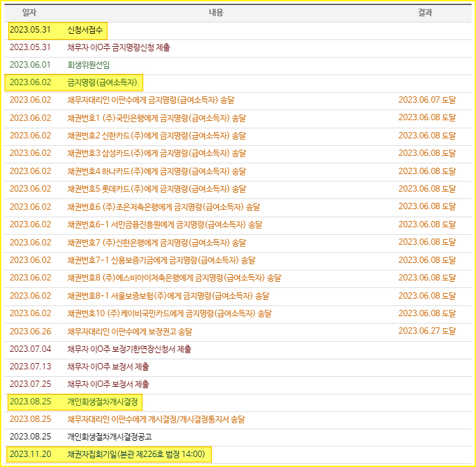The width and height of the screenshot is (476, 467).
Task: Select 개시결정/개시결정통지서 송달 row
Action: (238, 419)
